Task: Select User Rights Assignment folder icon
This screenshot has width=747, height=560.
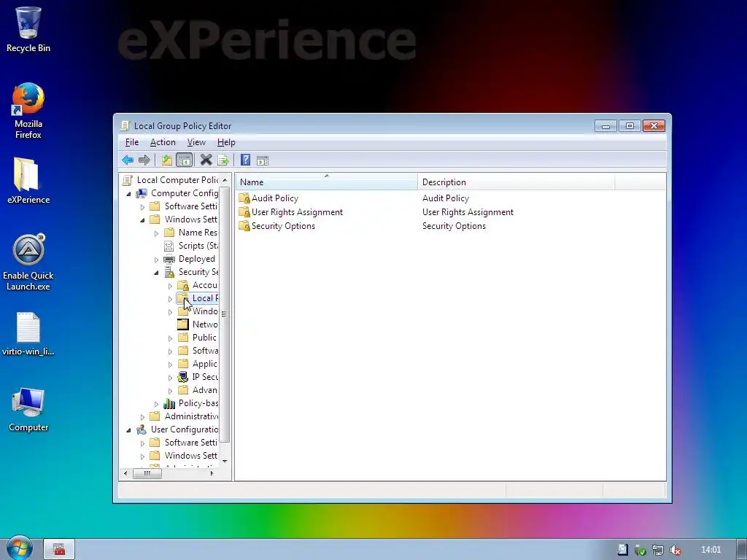Action: click(244, 212)
